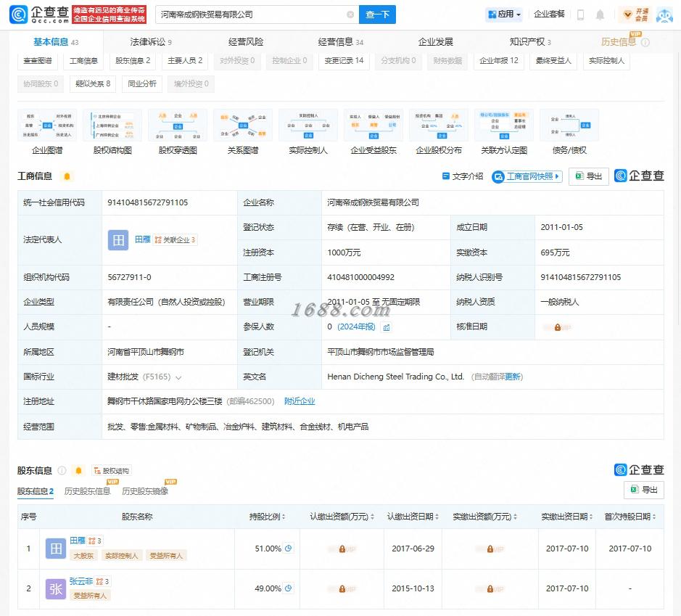Click locked 实缴出资额 in 张云非 row
681x616 pixels.
[490, 589]
